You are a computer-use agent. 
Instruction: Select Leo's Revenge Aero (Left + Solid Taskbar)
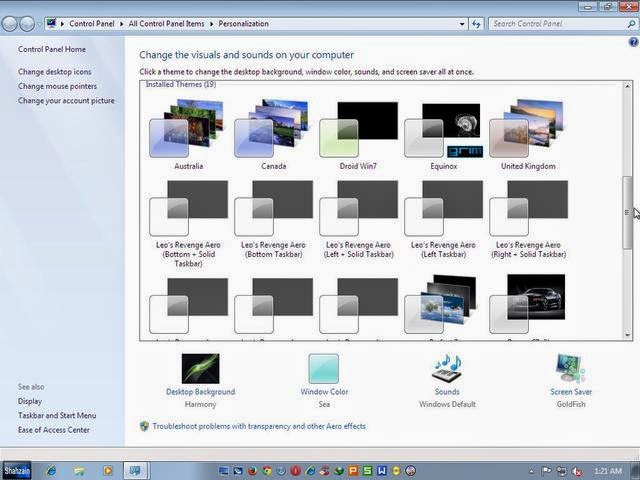coord(358,220)
